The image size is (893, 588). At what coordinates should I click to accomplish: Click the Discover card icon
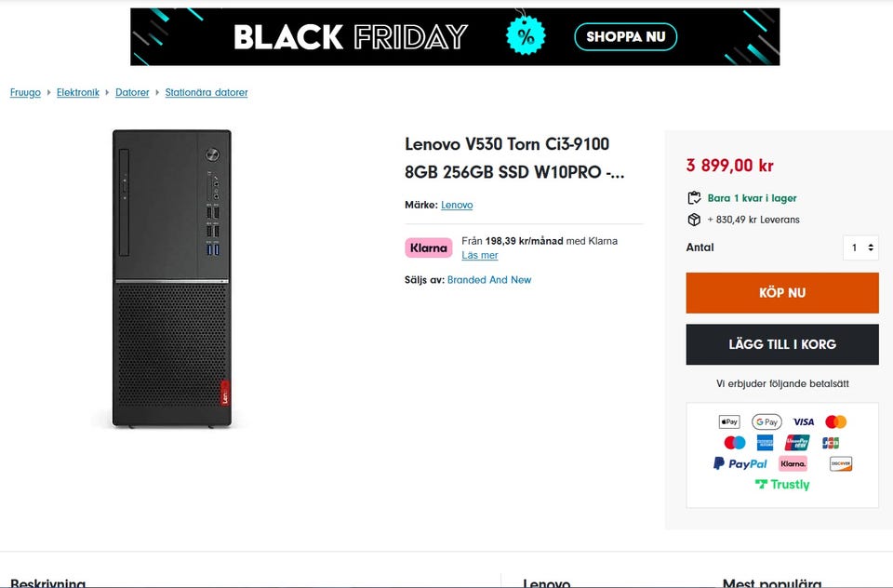(x=841, y=463)
